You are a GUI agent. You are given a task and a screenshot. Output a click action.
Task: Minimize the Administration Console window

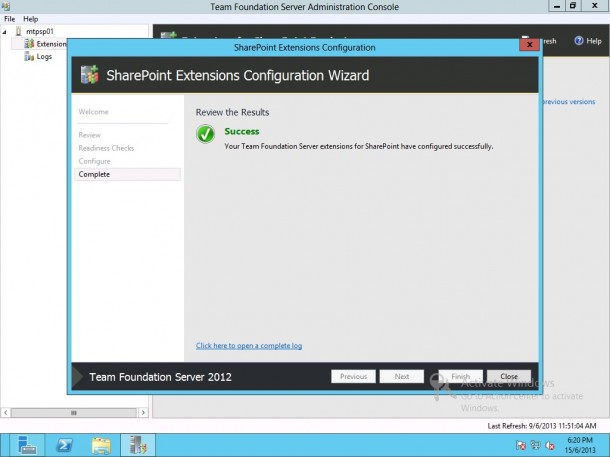(557, 6)
